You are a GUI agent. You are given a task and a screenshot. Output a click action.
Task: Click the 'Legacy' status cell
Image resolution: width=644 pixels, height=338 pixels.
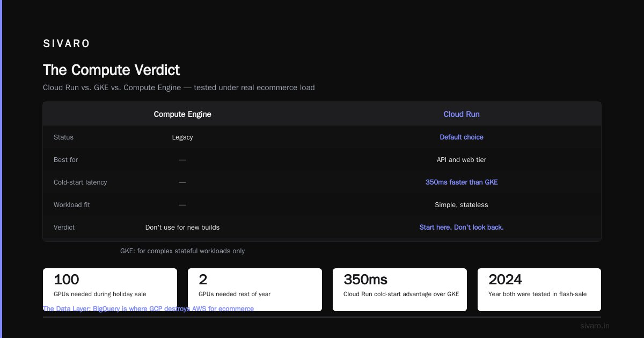[x=182, y=137]
